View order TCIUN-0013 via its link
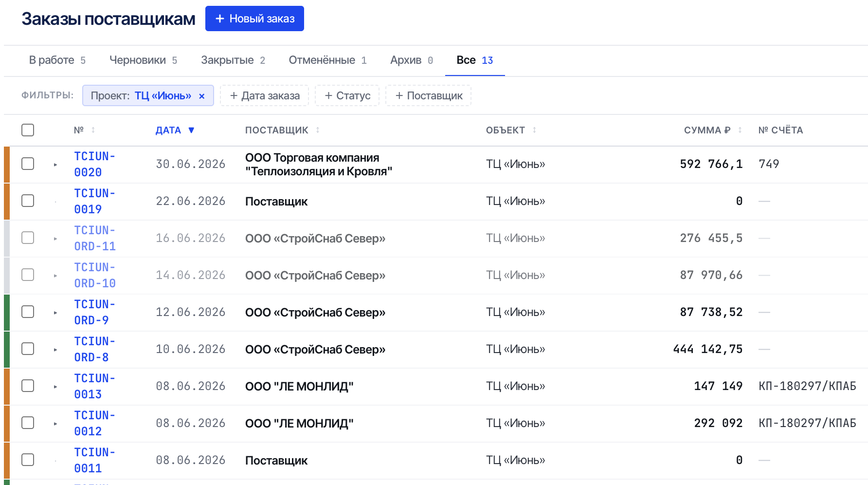868x485 pixels. pyautogui.click(x=94, y=386)
